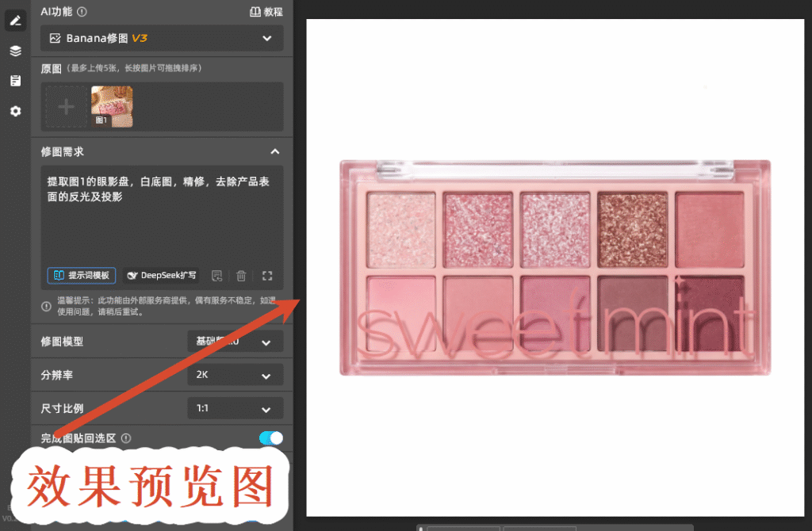The image size is (812, 531).
Task: Open the 修图模型 dropdown
Action: tap(235, 342)
